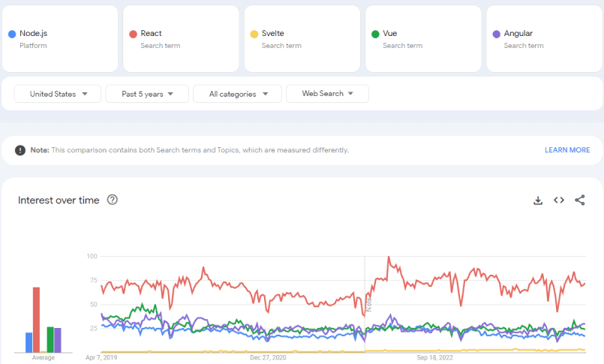Screen dimensions: 604x364
Task: Share the Interest over time chart
Action: coord(580,200)
